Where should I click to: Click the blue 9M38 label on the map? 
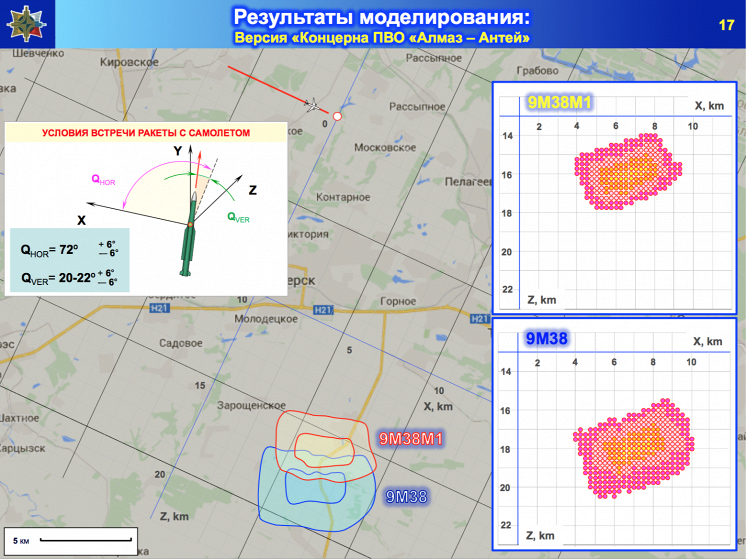click(x=406, y=497)
